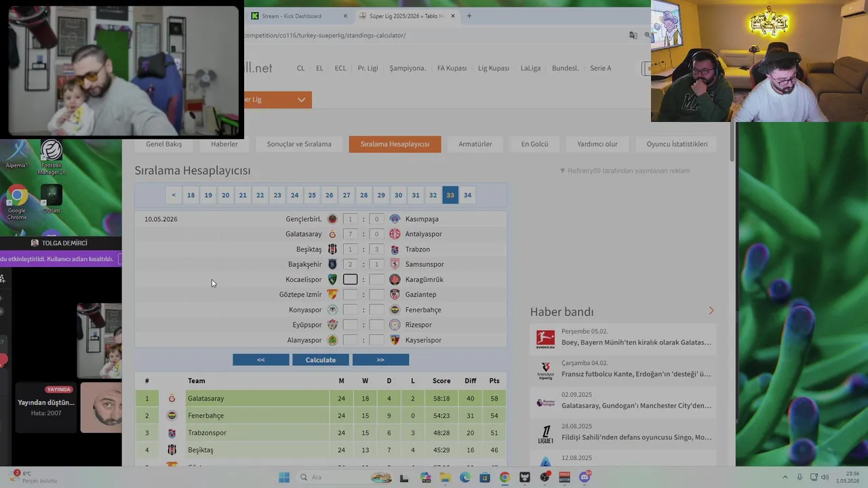
Task: Click Kayserispor away score input
Action: point(376,340)
